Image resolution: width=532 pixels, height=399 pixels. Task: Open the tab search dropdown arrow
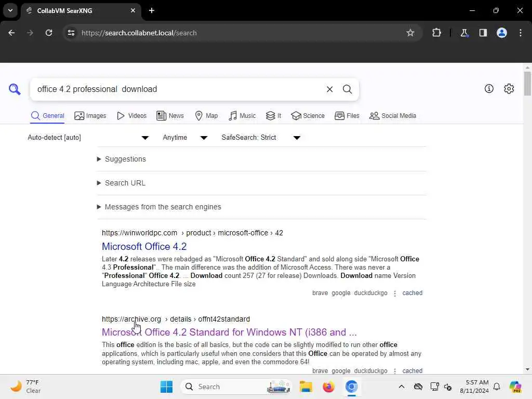(x=10, y=10)
